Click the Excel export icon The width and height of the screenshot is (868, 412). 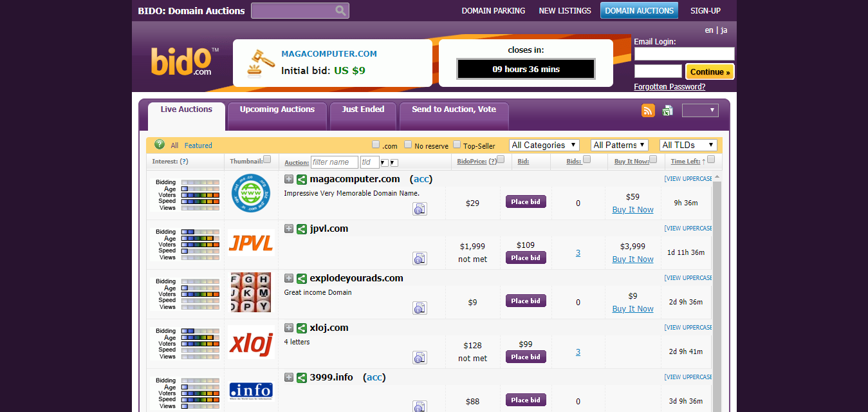667,111
